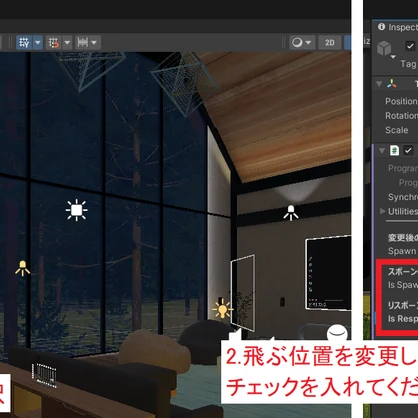Click the Position label in Transform
Image resolution: width=418 pixels, height=418 pixels.
click(x=401, y=101)
